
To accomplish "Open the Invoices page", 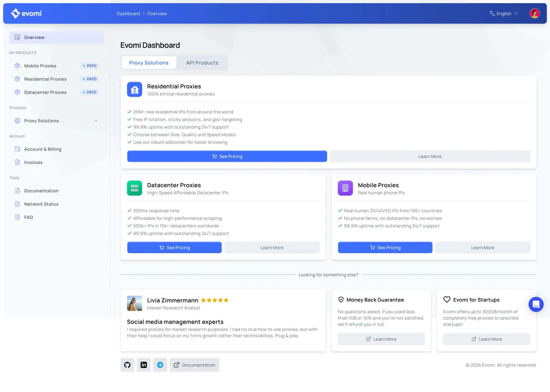I will pyautogui.click(x=56, y=162).
